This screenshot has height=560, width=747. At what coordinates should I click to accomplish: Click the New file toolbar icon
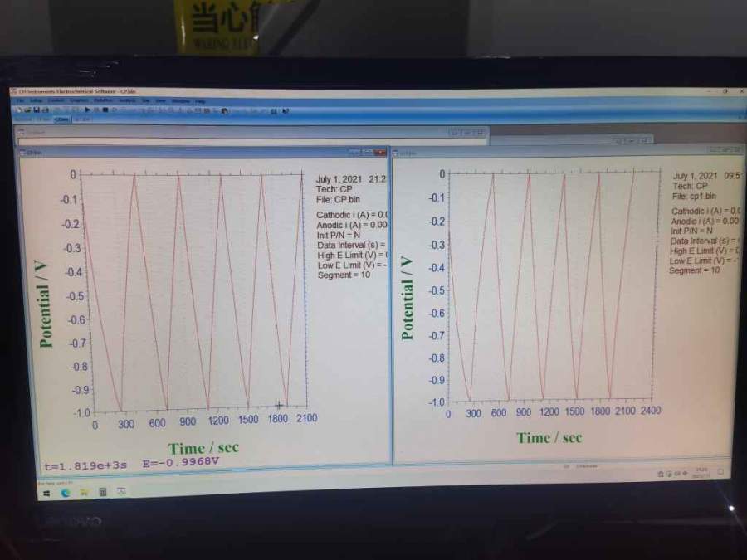[x=19, y=110]
